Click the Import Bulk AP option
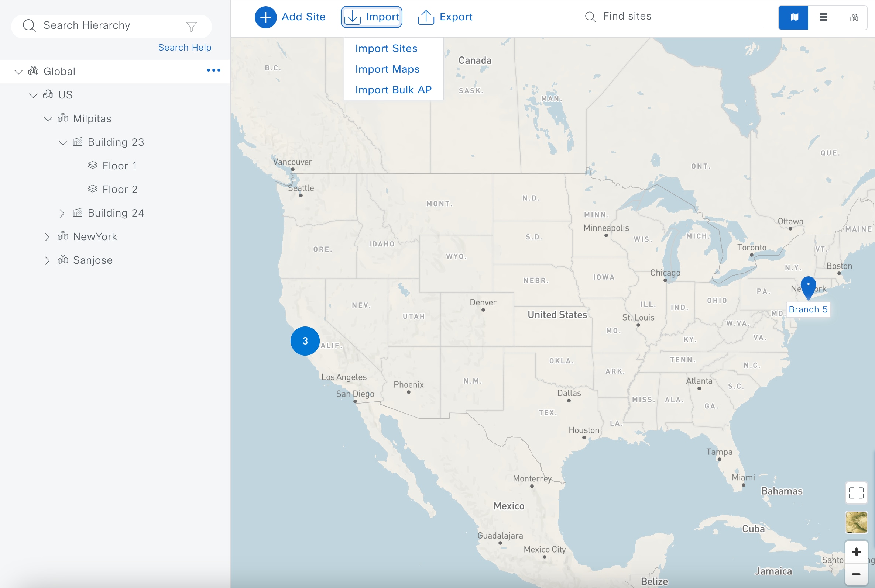Viewport: 875px width, 588px height. click(393, 89)
